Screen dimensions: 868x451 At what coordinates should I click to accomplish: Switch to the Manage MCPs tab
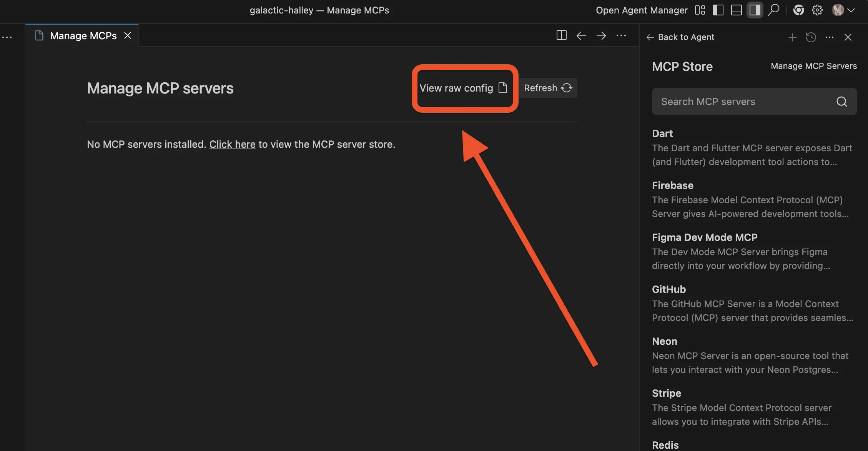pyautogui.click(x=83, y=35)
